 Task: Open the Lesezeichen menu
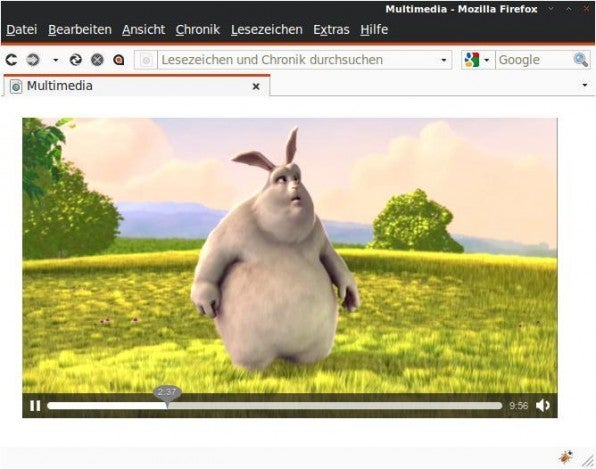pos(267,30)
